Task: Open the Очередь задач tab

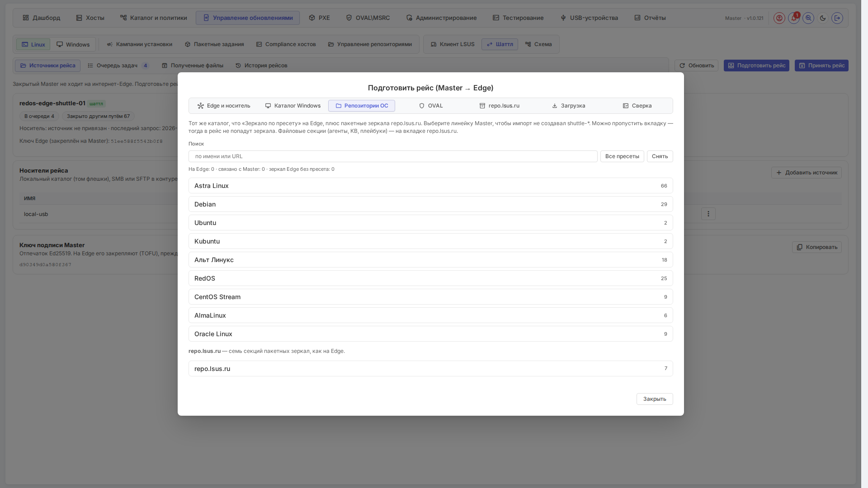Action: click(x=118, y=66)
